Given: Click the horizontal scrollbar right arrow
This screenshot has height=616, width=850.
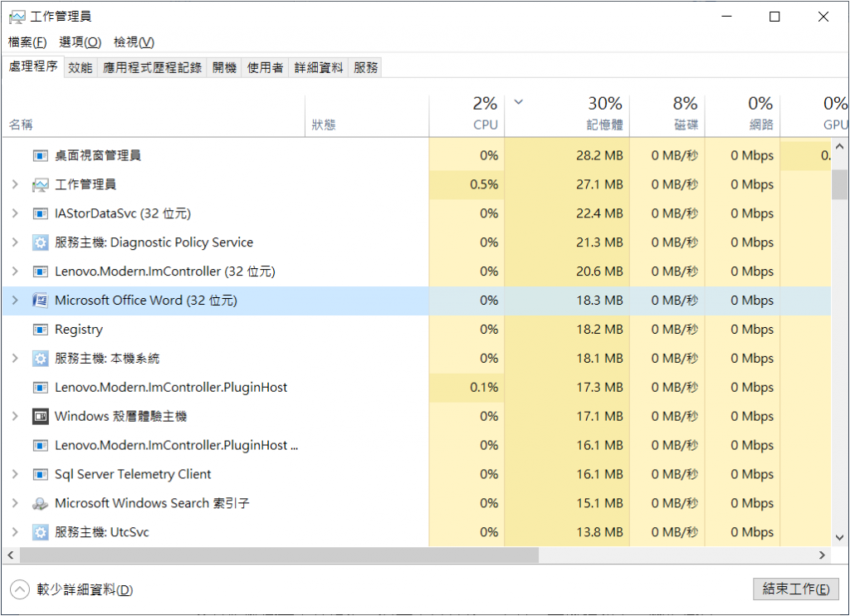Looking at the screenshot, I should coord(823,555).
